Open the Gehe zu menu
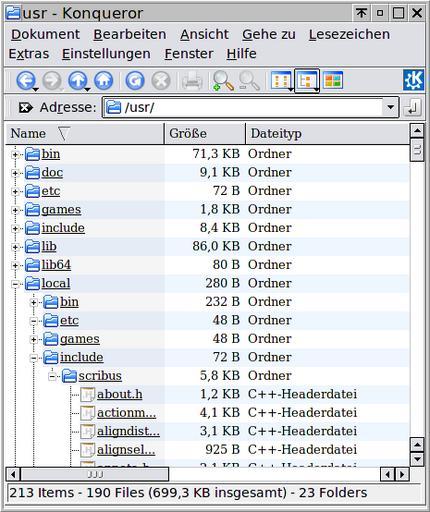430x512 pixels. pyautogui.click(x=269, y=34)
